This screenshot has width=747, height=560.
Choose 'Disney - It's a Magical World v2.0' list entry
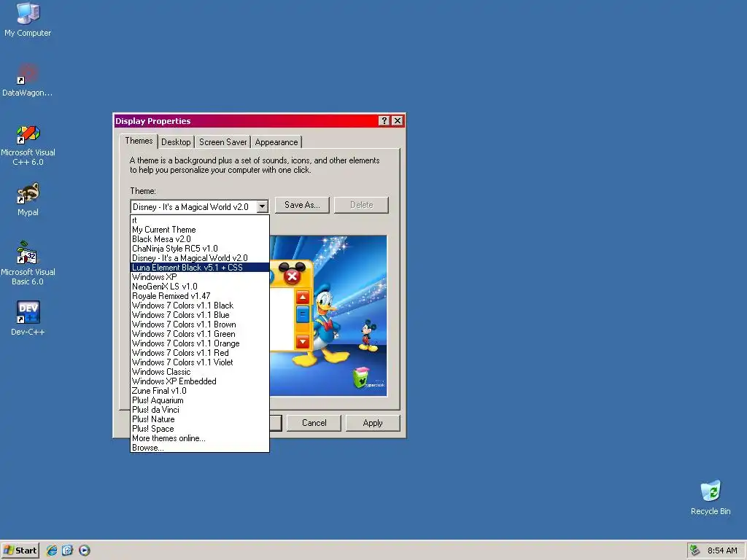(x=200, y=258)
